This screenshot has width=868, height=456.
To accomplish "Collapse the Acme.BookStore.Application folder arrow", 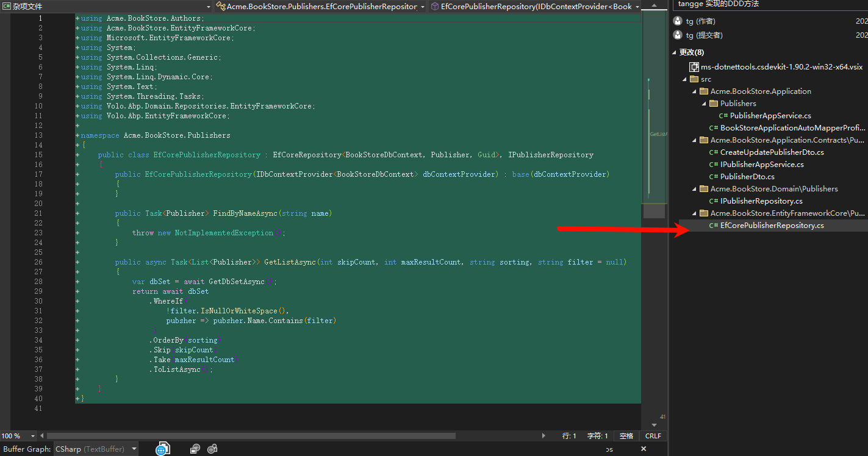I will [x=694, y=91].
